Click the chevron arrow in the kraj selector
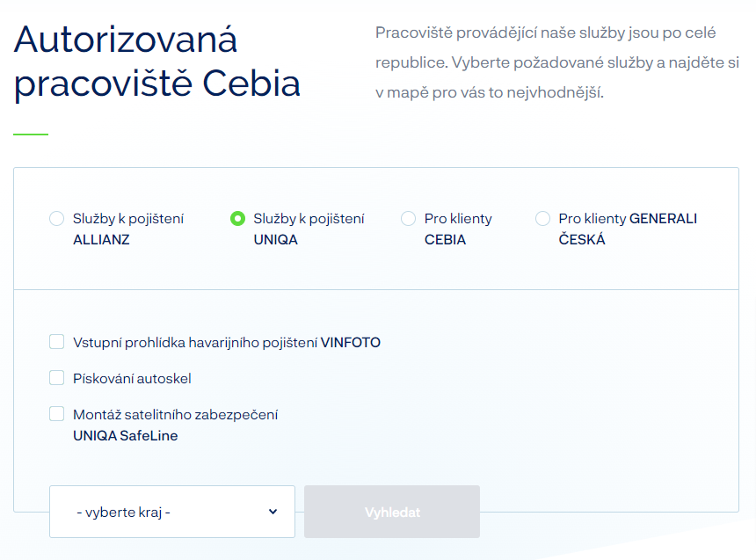The width and height of the screenshot is (756, 560). [273, 512]
